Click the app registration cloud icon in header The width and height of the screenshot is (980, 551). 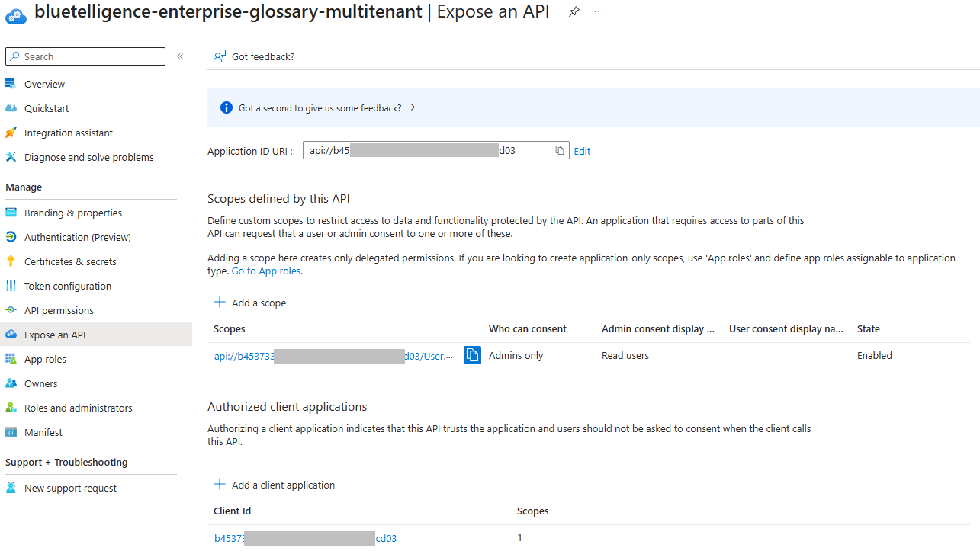tap(16, 15)
